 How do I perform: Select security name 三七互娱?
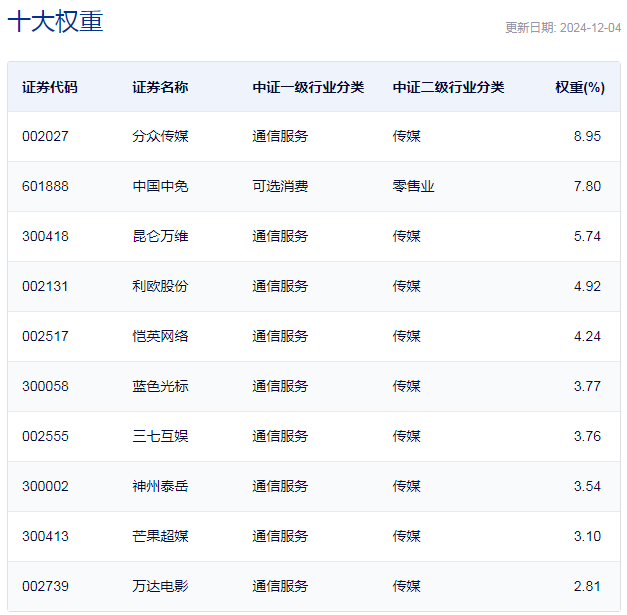160,436
